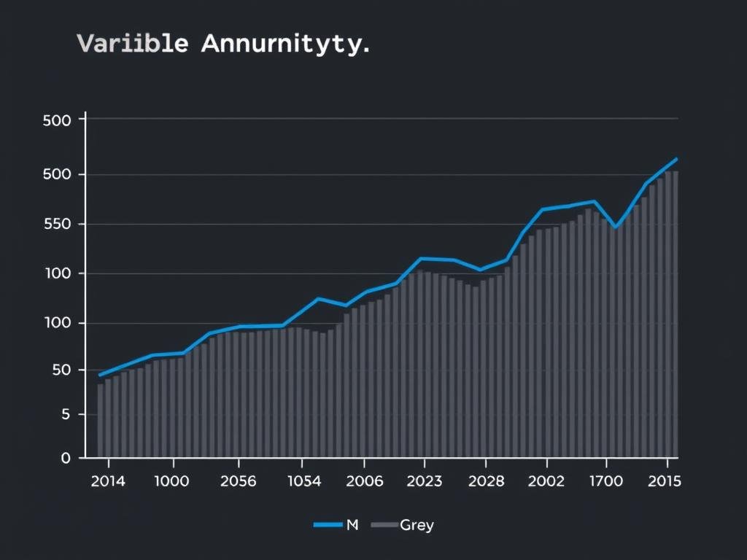Click the chart title Variible Annurnityty

pos(222,43)
